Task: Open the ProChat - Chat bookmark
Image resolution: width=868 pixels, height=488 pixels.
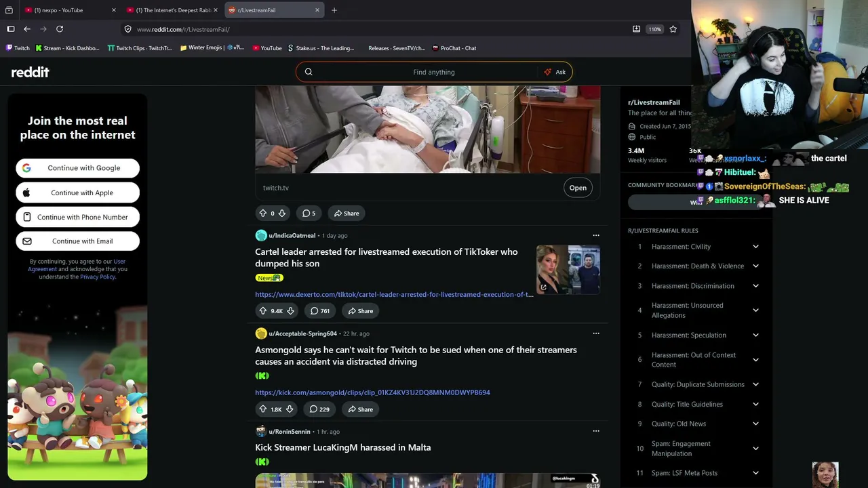Action: point(454,48)
